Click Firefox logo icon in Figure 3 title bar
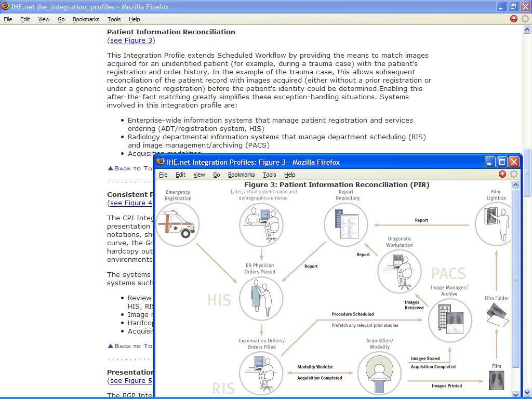This screenshot has width=532, height=399. point(161,162)
